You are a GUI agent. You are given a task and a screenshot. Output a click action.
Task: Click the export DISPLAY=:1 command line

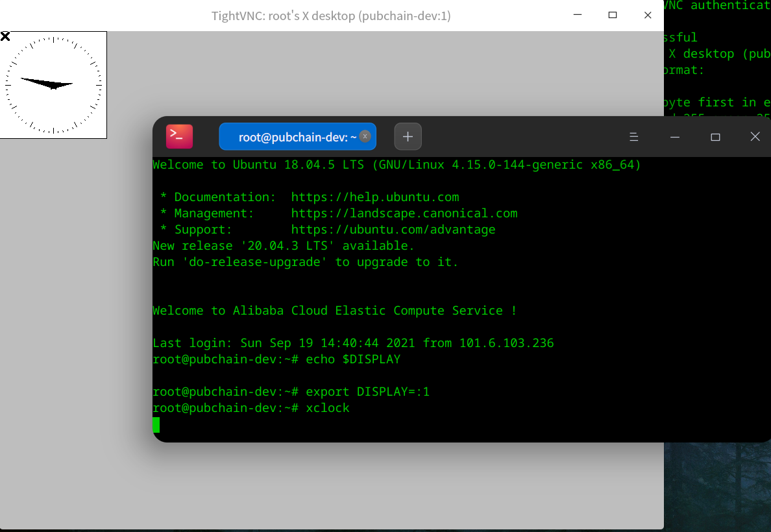367,391
